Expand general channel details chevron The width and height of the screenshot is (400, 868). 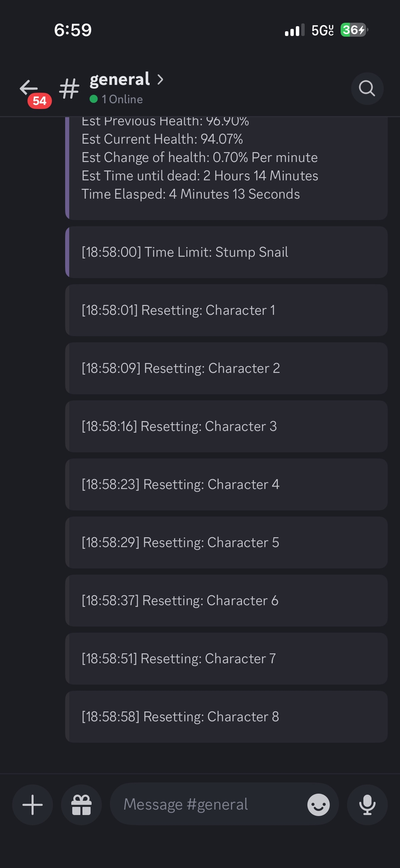tap(160, 79)
